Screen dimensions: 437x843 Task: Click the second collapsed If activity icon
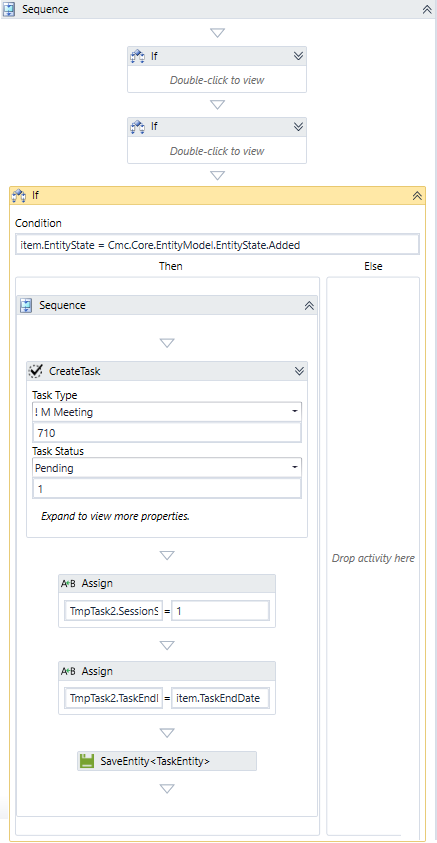138,126
